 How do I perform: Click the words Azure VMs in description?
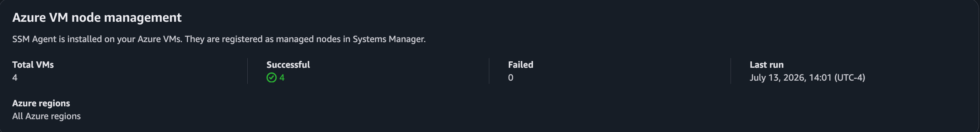coord(159,39)
